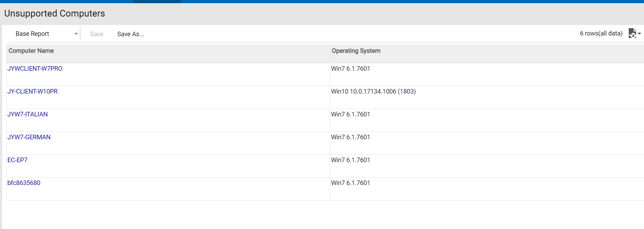Open the JY-CLIENT-W10PR computer link
Viewport: 644px width, 229px height.
32,91
